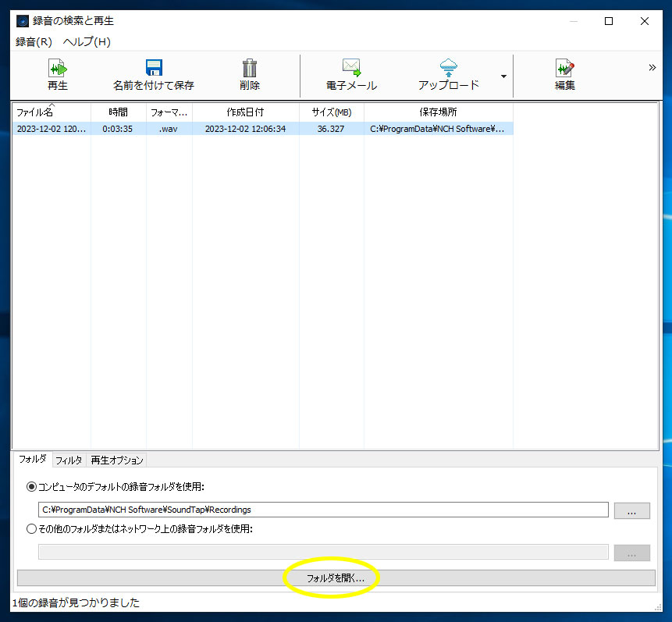Click the アップロード cloud icon
The height and width of the screenshot is (622, 672).
(x=448, y=67)
